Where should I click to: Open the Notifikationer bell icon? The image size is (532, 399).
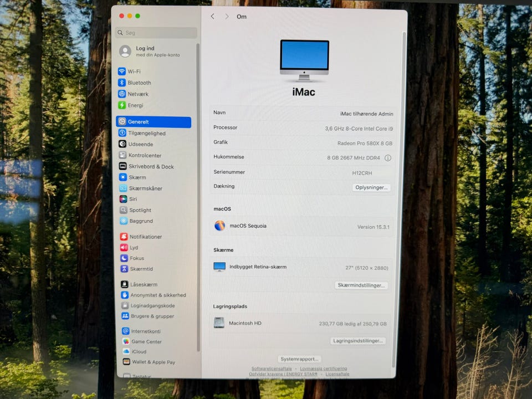[124, 237]
